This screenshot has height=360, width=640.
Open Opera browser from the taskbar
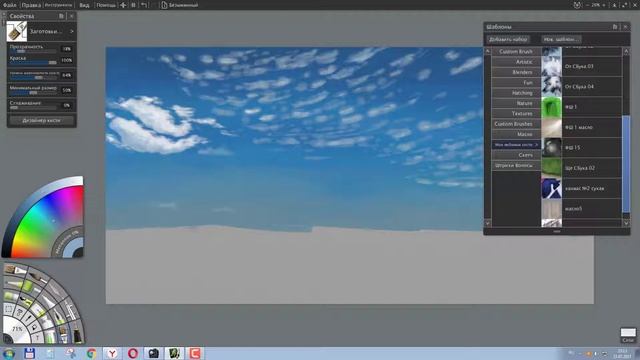pyautogui.click(x=133, y=353)
